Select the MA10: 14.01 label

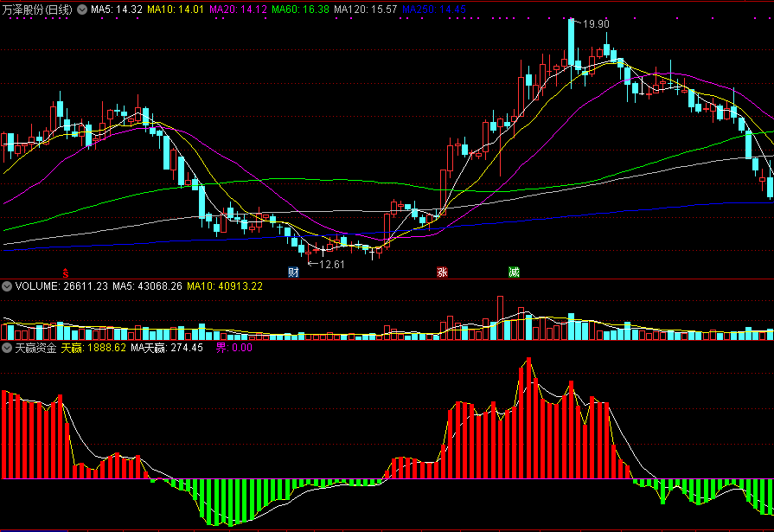(176, 10)
